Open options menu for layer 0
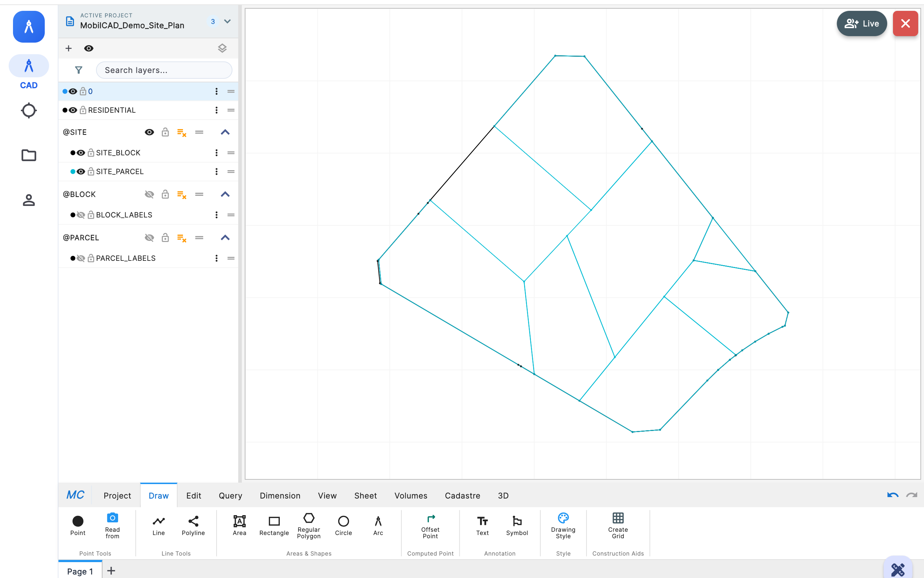924x578 pixels. pos(217,91)
